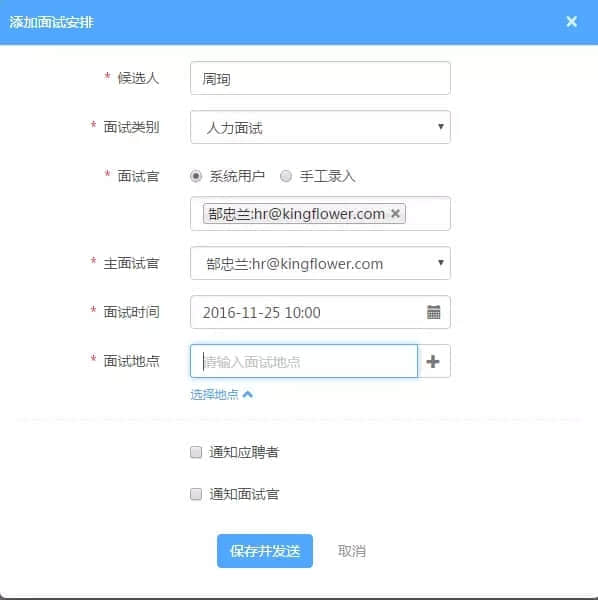
Task: Enable the 通知应聘者 checkbox
Action: coord(196,452)
